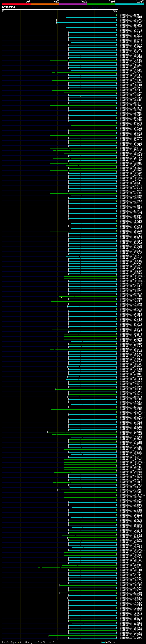Click the green alignment bar for UniRef100_B9H8I9
146x644 pixels.
85,15
